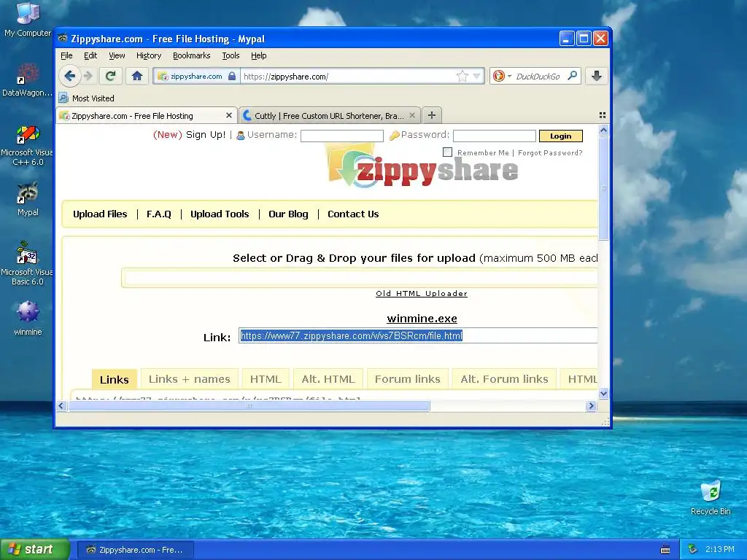Click the horizontal scrollbar thumb

(249, 405)
